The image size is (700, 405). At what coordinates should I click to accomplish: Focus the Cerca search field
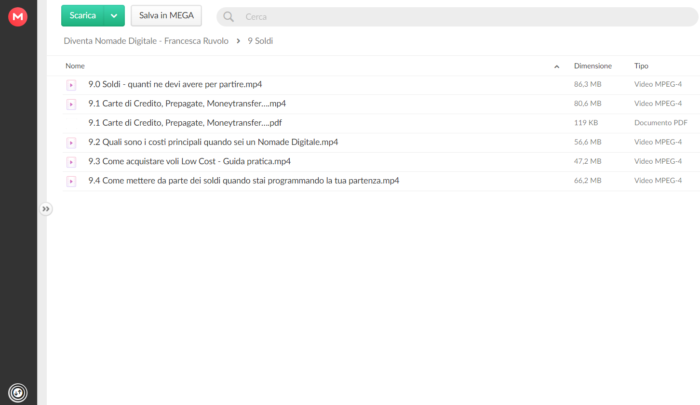point(457,17)
